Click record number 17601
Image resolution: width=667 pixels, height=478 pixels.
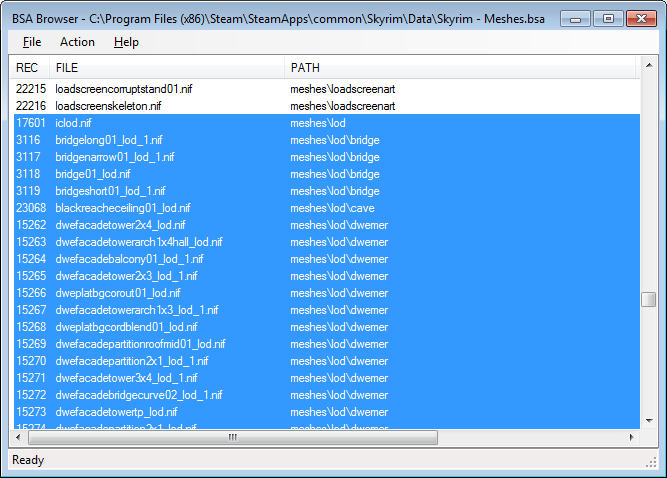[x=31, y=123]
